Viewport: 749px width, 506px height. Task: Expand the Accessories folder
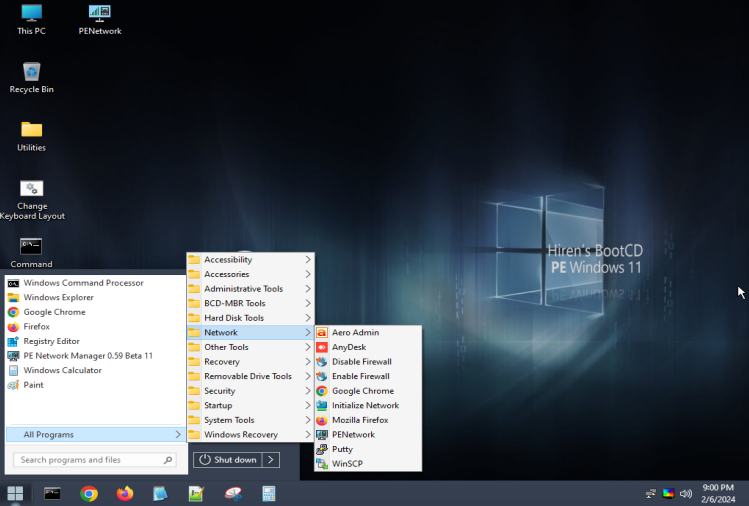[x=250, y=274]
